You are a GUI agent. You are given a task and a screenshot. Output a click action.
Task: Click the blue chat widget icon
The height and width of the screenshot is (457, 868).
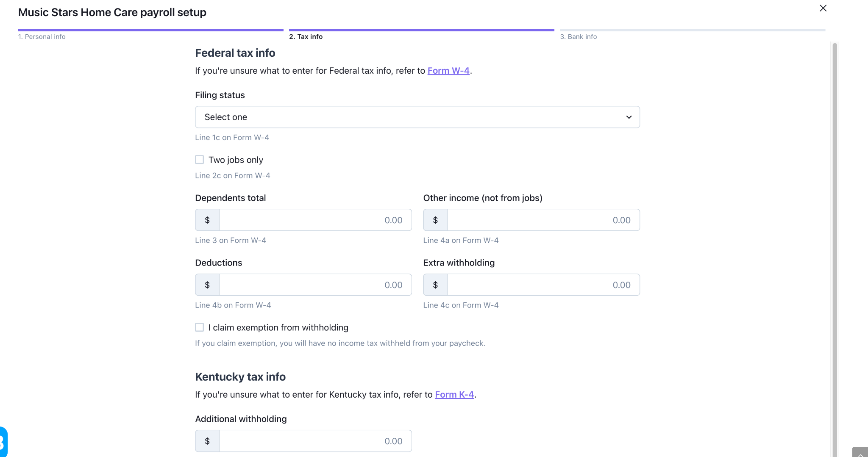point(3,442)
